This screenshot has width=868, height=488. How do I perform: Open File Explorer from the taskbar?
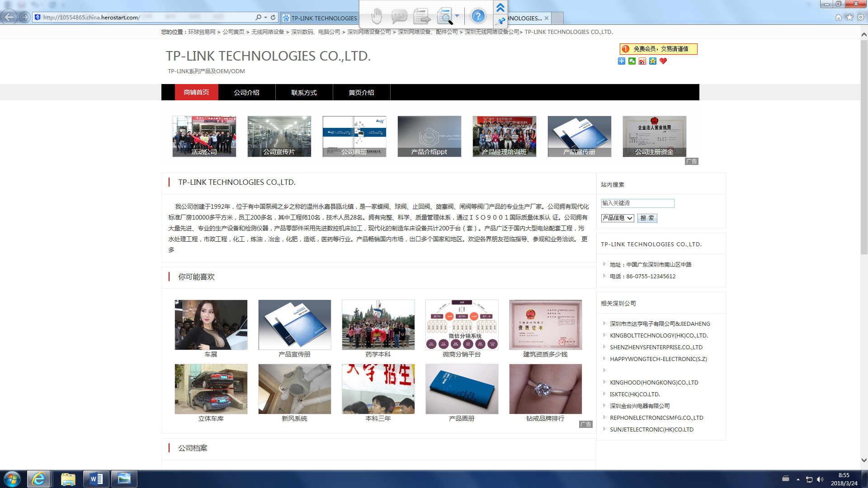68,479
